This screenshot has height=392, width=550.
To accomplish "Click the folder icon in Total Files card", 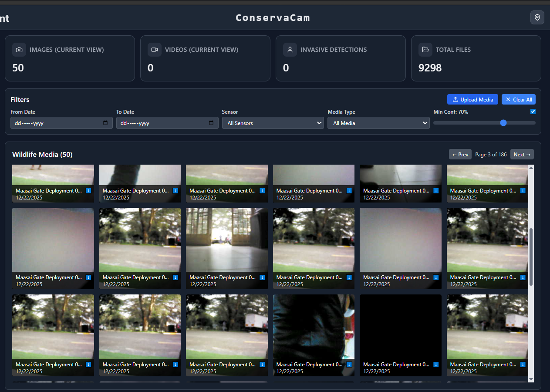I will (425, 50).
